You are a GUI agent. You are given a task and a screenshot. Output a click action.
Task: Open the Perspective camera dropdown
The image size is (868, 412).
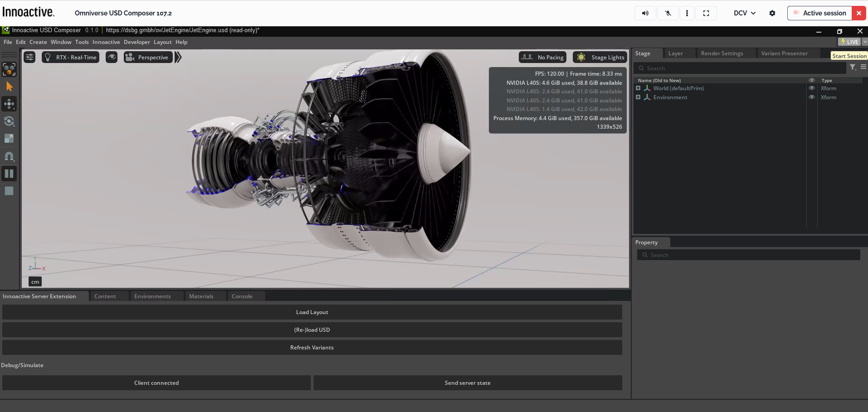tap(147, 57)
